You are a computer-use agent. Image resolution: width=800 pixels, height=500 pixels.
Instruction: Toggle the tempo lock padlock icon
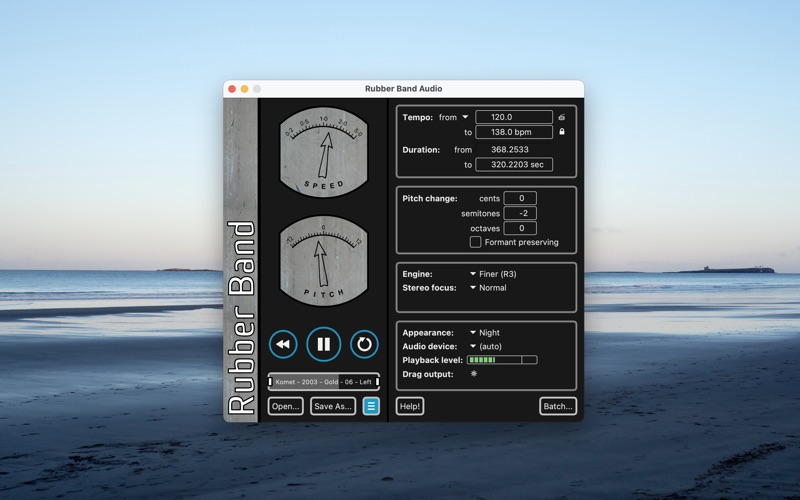coord(562,132)
